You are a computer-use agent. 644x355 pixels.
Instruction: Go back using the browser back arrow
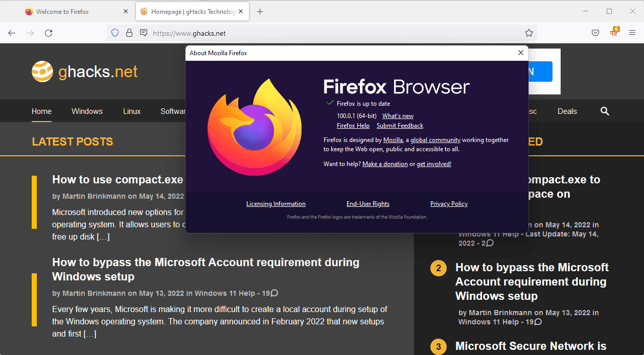[12, 33]
